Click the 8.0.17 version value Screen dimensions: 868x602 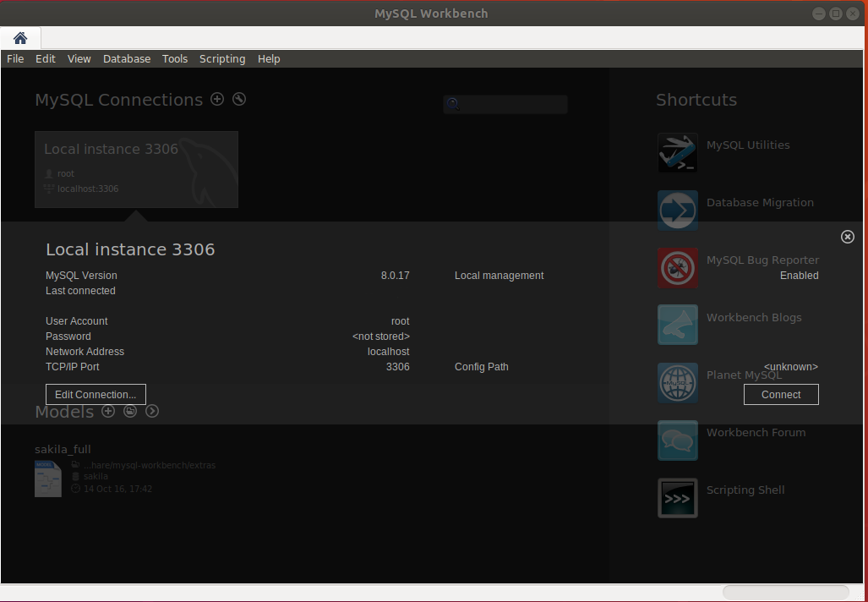396,276
